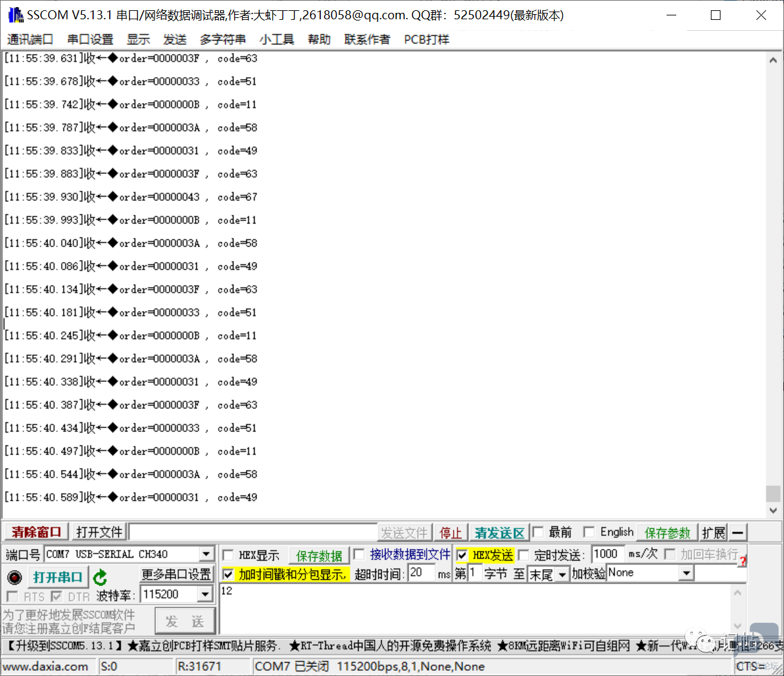Uncheck the HEX发送 checkbox

(462, 555)
